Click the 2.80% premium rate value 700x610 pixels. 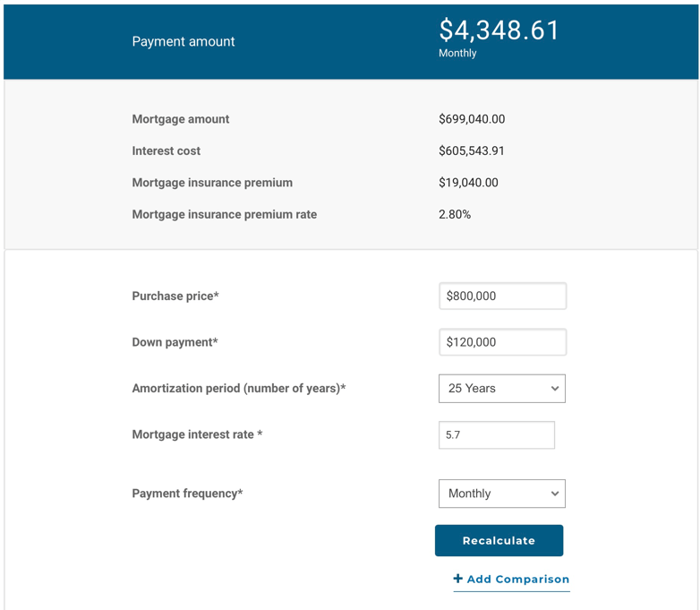click(x=455, y=215)
